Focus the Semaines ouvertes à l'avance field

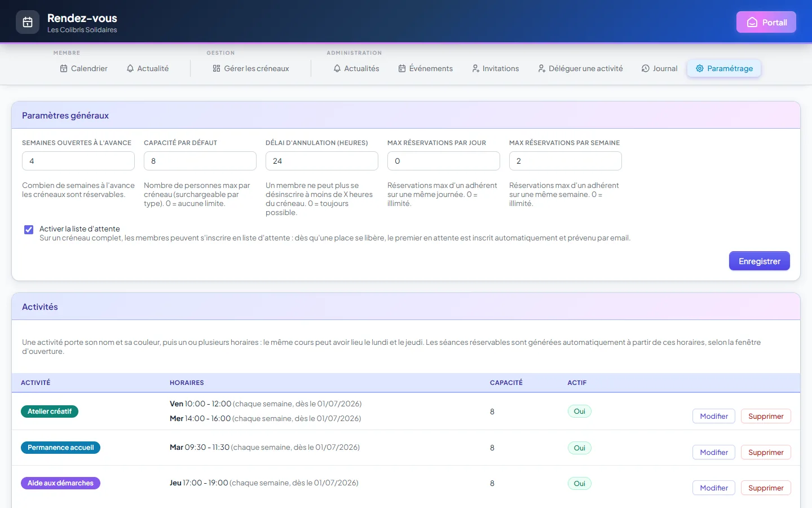pos(78,161)
